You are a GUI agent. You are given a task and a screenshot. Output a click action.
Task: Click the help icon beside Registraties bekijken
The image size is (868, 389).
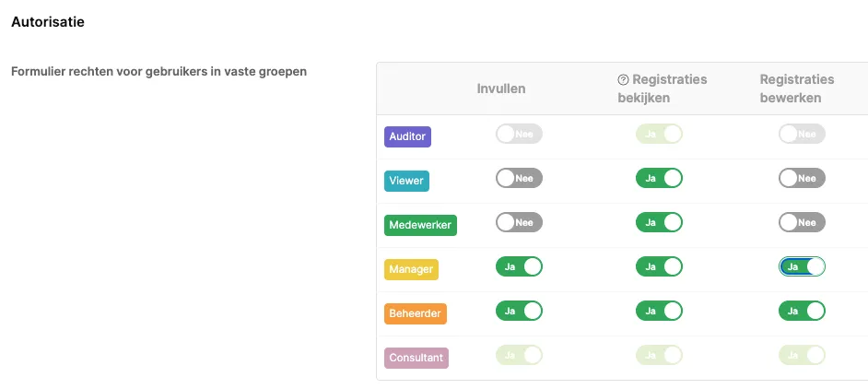click(x=623, y=80)
